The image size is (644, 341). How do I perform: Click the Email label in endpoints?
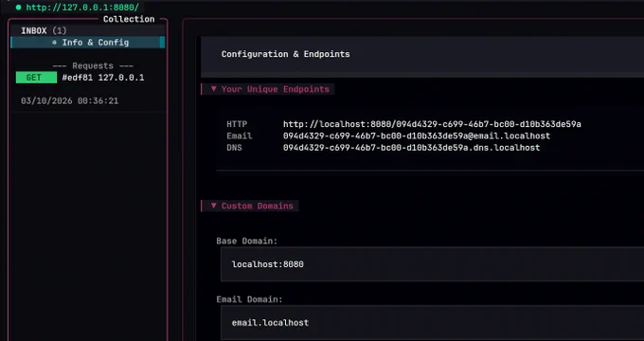pyautogui.click(x=240, y=136)
